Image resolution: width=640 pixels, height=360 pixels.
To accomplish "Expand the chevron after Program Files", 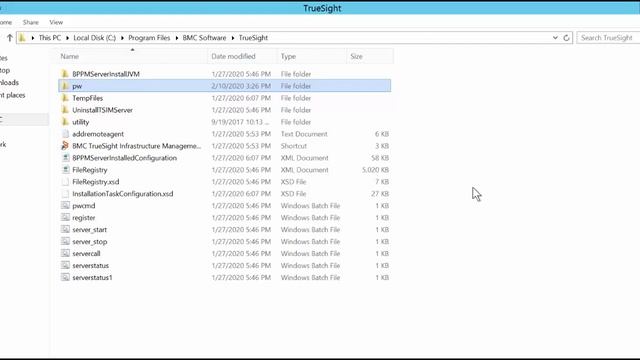I will 177,38.
